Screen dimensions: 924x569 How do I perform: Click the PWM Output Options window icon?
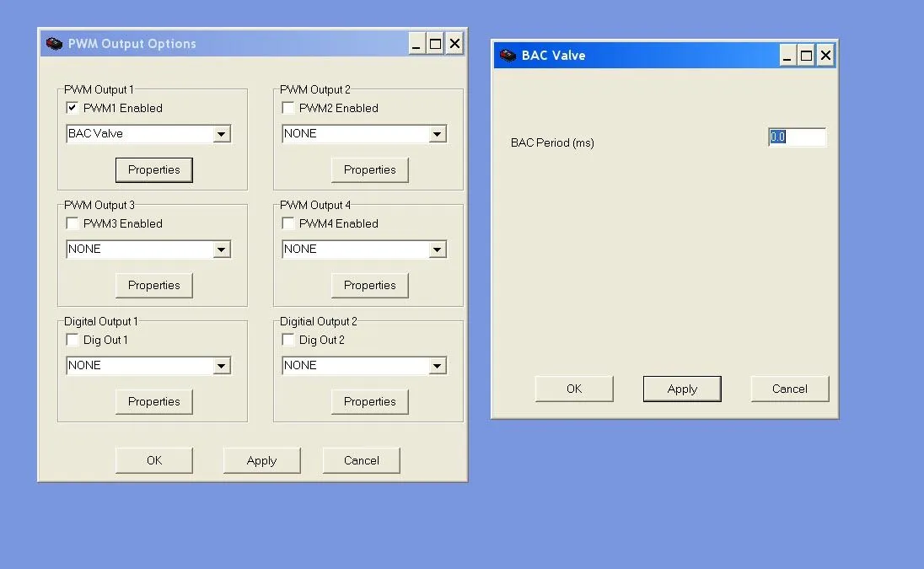point(54,44)
